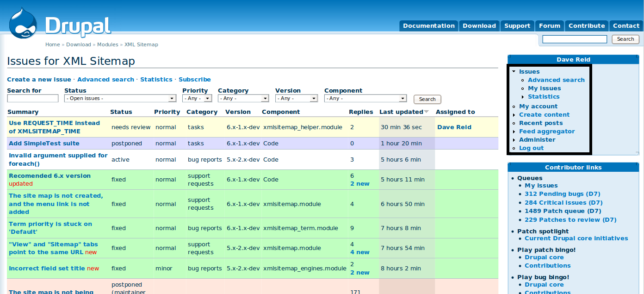
Task: Click 'Drupal core' under Play patch bingo
Action: click(x=544, y=257)
